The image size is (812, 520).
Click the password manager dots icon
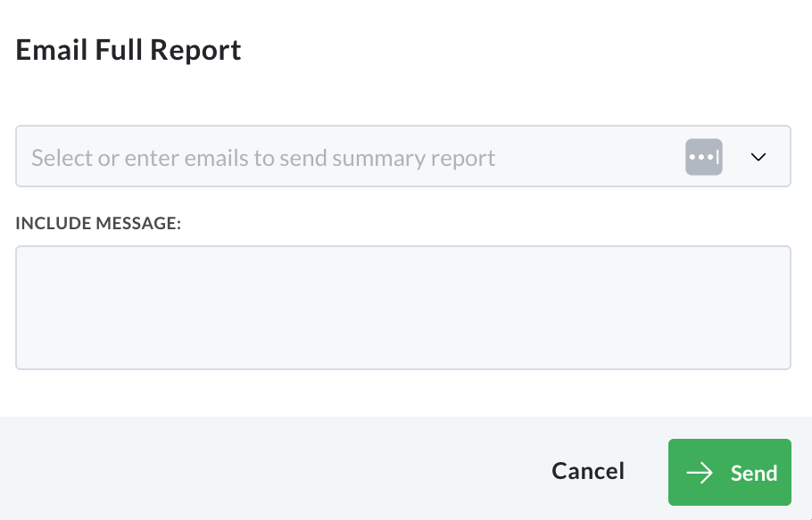pyautogui.click(x=704, y=157)
